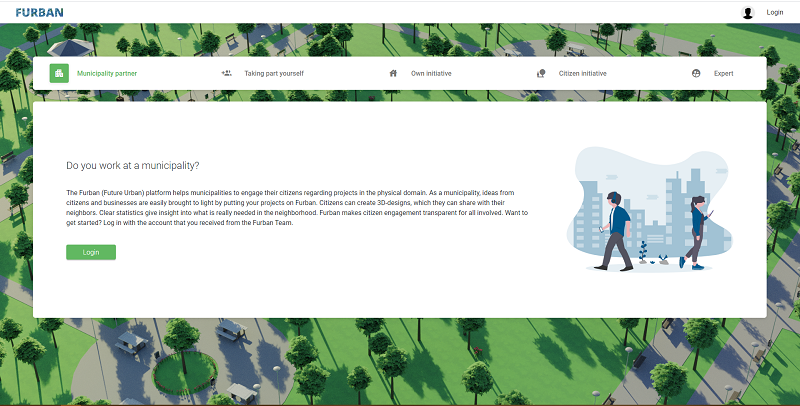Click the circular flower bed in the background park
800x406 pixels.
[185, 372]
